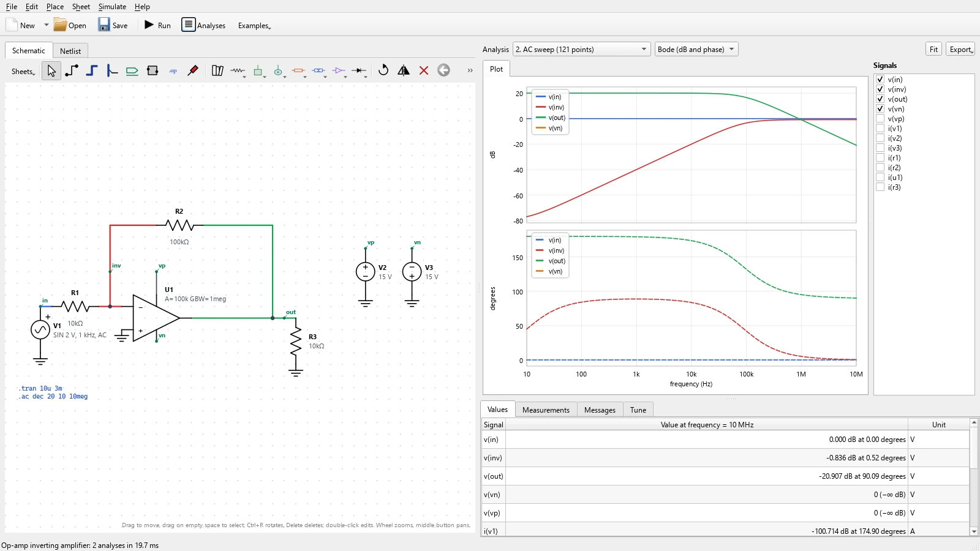Viewport: 980px width, 551px height.
Task: Add a .op directive text
Action: (x=173, y=71)
